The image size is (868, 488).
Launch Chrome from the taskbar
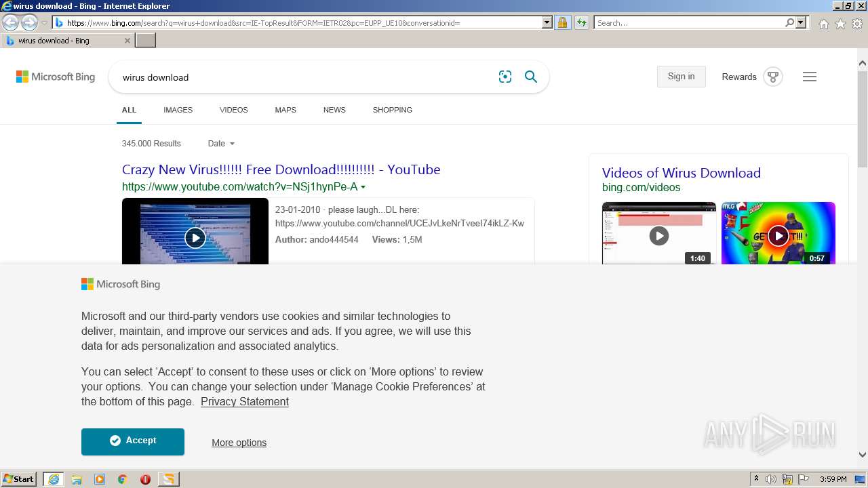point(123,479)
